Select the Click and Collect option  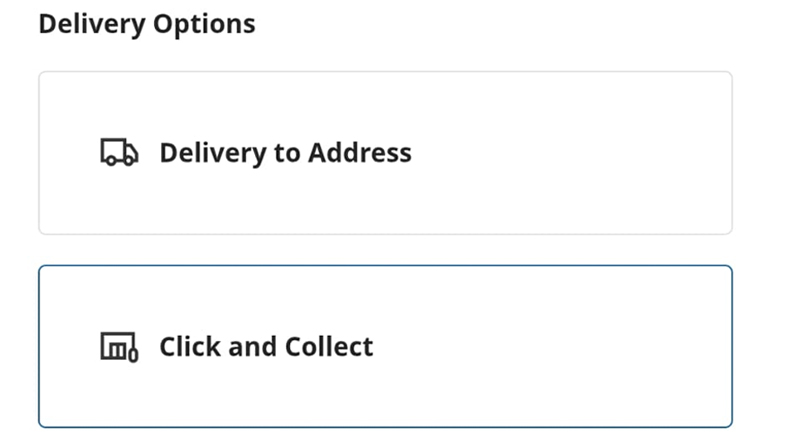point(385,346)
